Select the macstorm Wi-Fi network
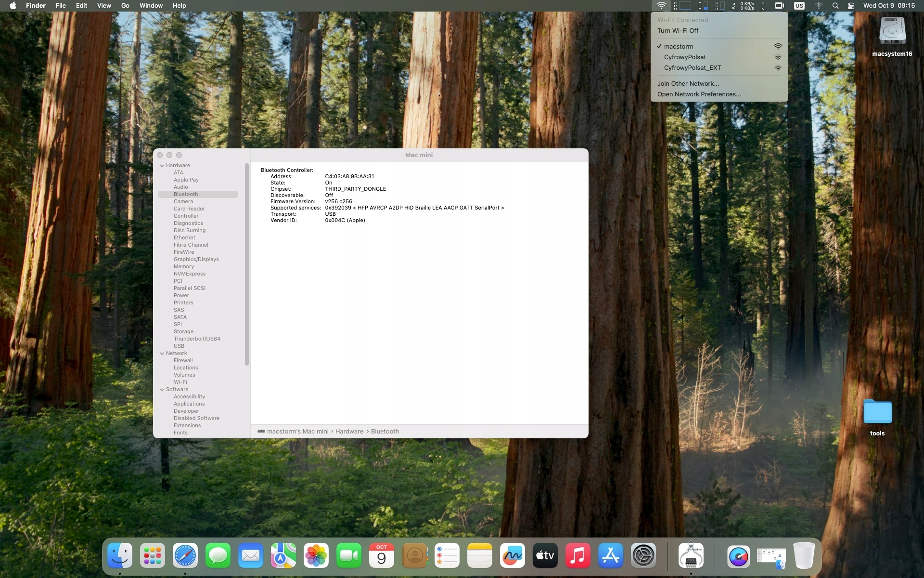This screenshot has height=578, width=924. click(x=679, y=47)
